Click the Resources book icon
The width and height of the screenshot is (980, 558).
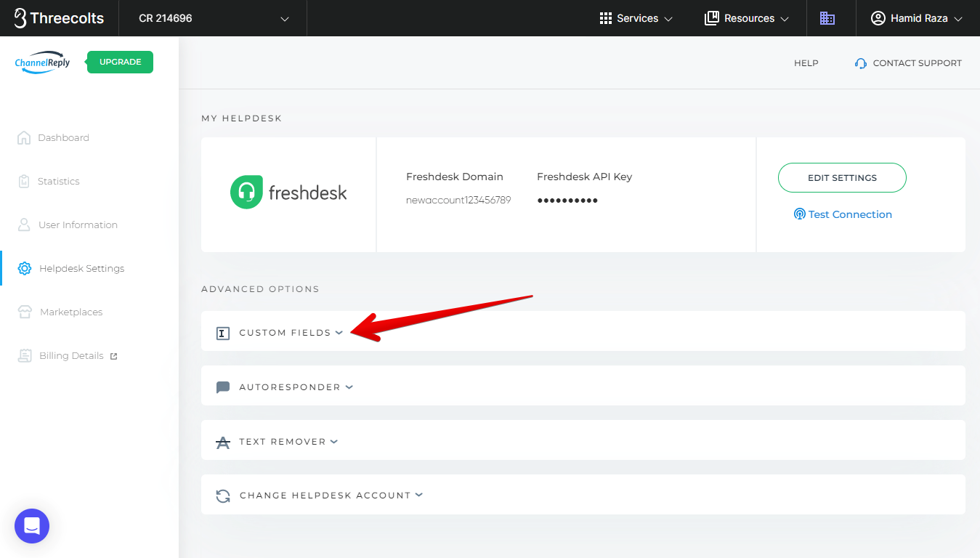tap(712, 18)
